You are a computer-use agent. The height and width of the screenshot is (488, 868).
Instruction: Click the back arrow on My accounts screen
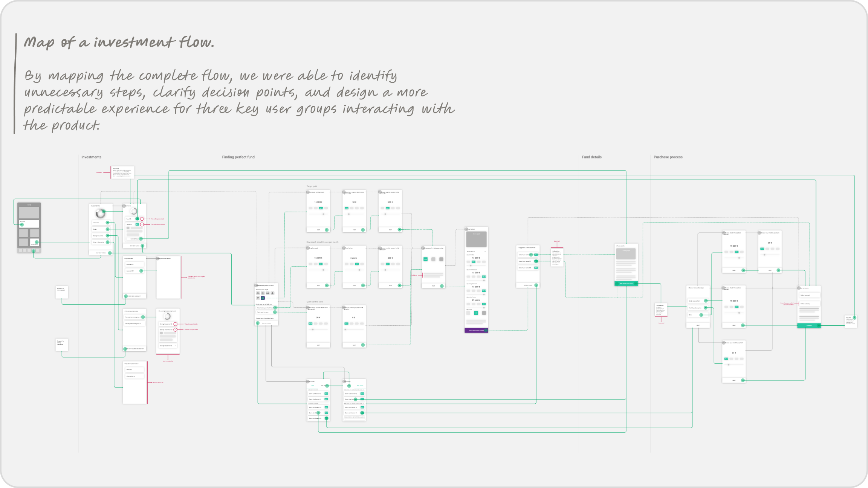tap(125, 258)
